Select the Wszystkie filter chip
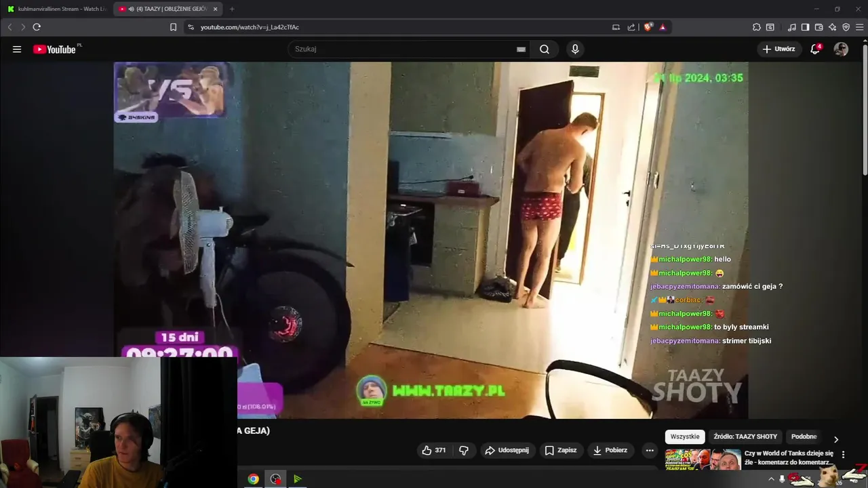This screenshot has width=868, height=488. click(685, 436)
